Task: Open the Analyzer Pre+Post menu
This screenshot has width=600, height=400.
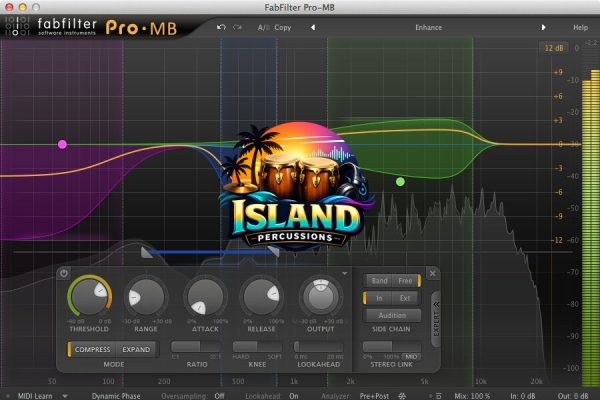Action: (374, 396)
